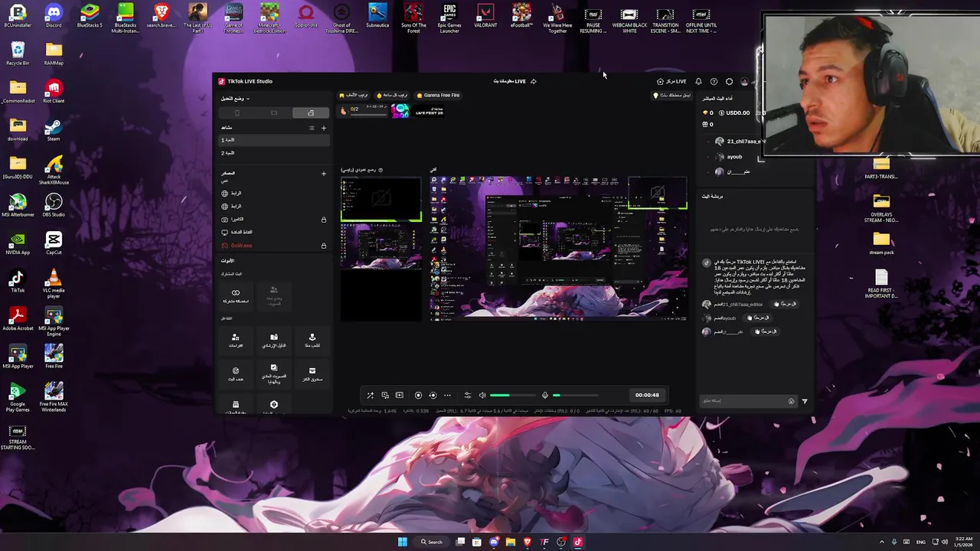Open the help question mark icon
The width and height of the screenshot is (980, 551).
click(x=714, y=81)
